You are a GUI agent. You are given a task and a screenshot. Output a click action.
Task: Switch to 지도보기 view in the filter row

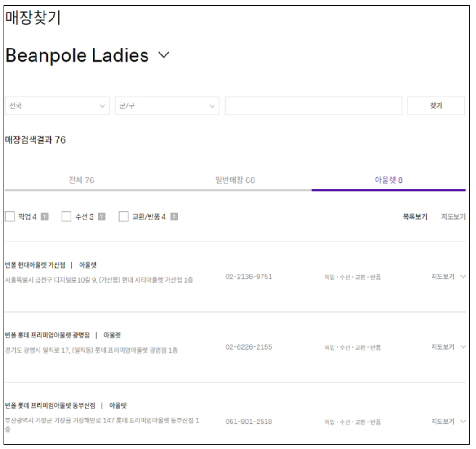(x=453, y=216)
